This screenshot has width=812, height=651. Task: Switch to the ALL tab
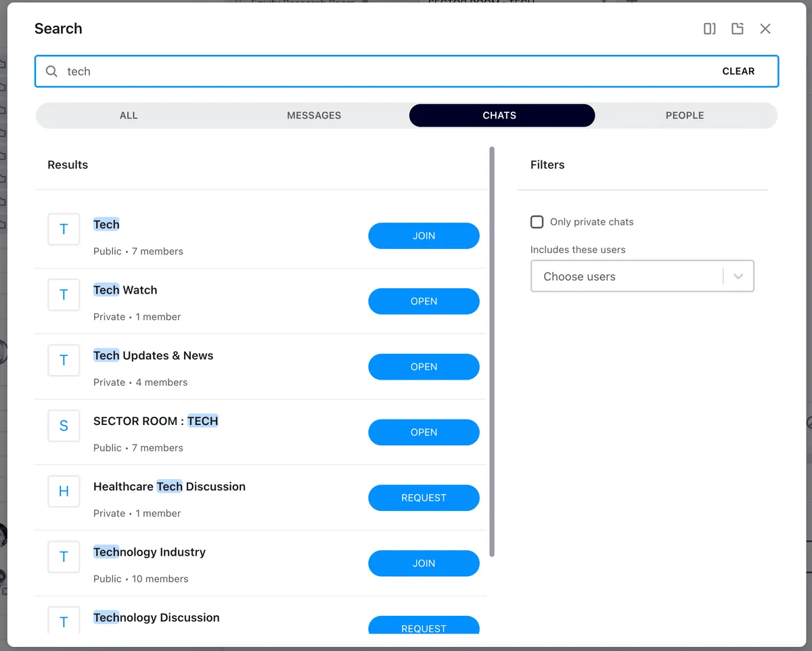[129, 115]
